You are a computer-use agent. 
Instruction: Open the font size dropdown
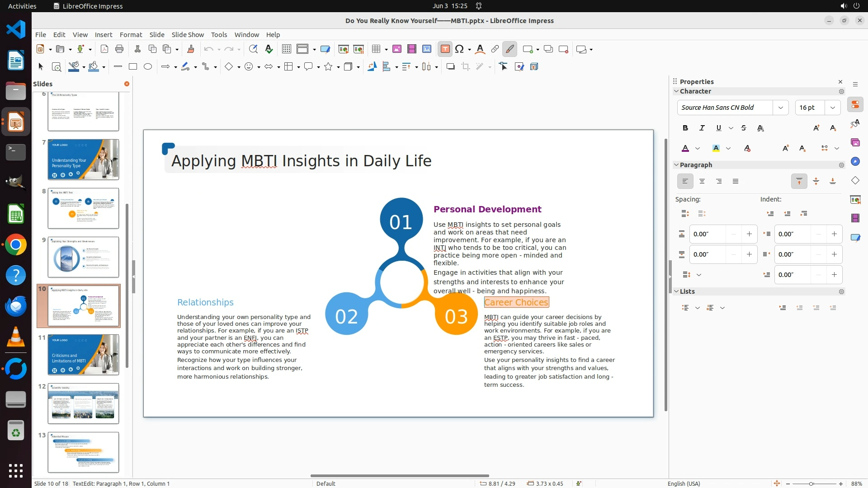point(832,108)
